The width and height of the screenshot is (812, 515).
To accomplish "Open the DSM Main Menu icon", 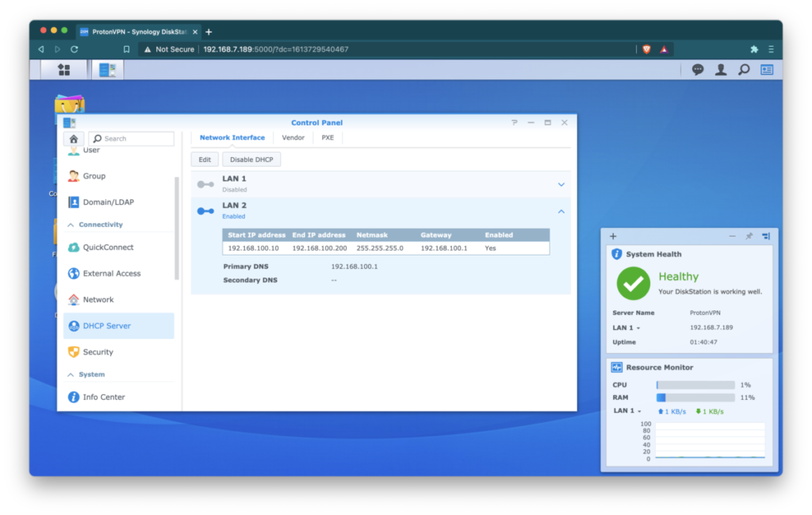I will (63, 69).
